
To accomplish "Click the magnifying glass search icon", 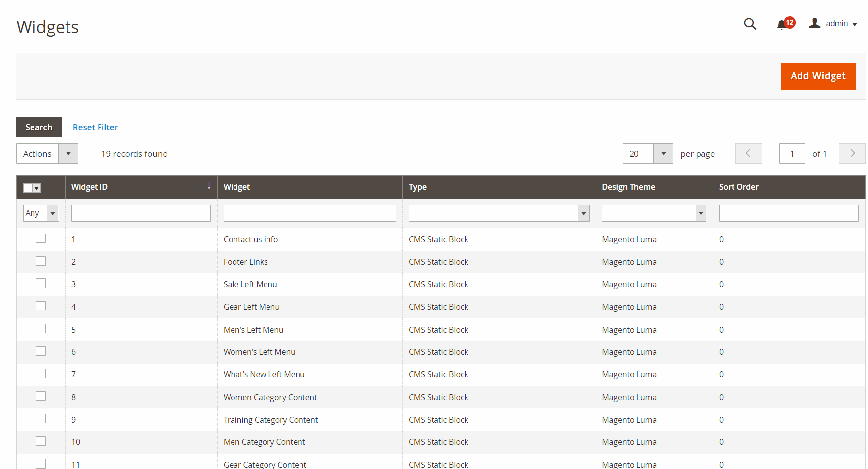I will pyautogui.click(x=750, y=24).
